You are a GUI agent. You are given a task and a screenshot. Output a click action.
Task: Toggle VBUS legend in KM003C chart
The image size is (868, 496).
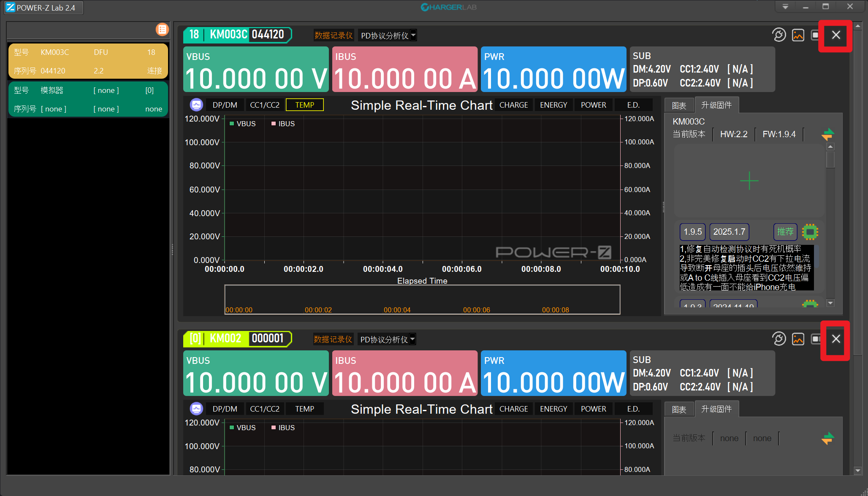pos(242,124)
